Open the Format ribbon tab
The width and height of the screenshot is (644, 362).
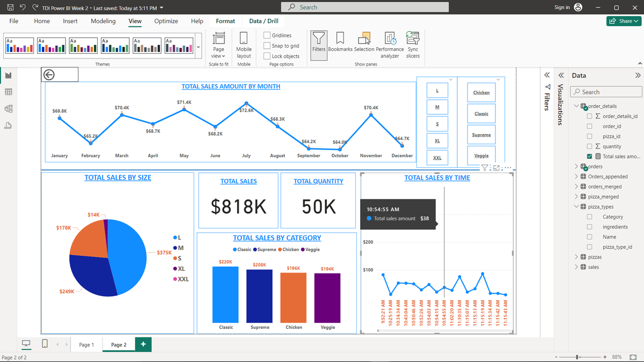(x=225, y=21)
